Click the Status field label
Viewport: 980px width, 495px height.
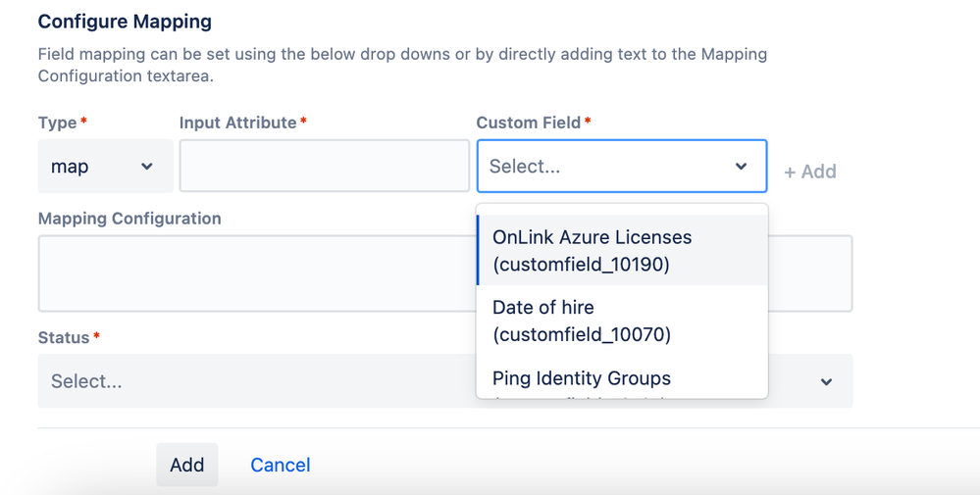click(x=64, y=337)
